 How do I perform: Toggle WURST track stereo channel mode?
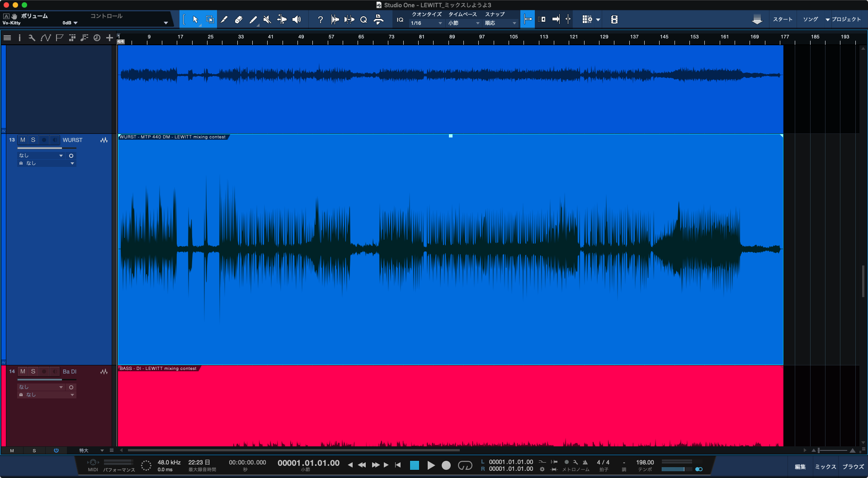pyautogui.click(x=71, y=156)
